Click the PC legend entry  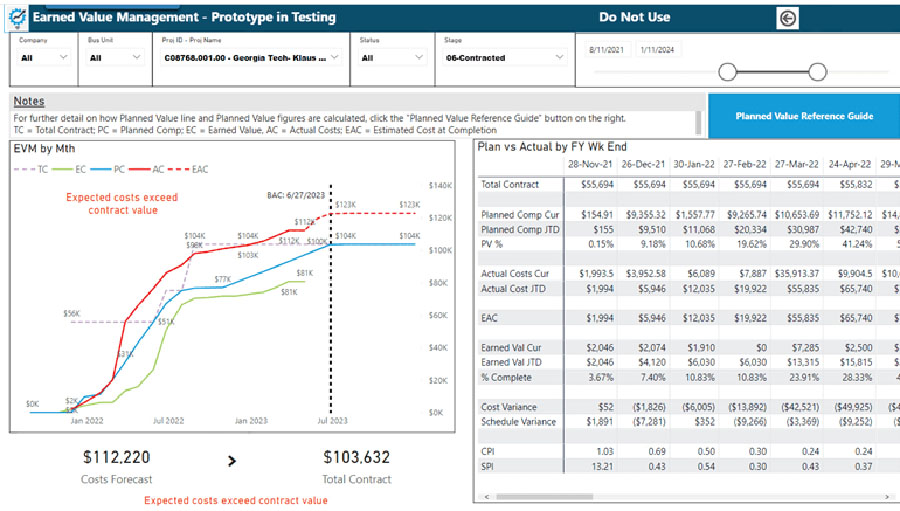(x=107, y=169)
